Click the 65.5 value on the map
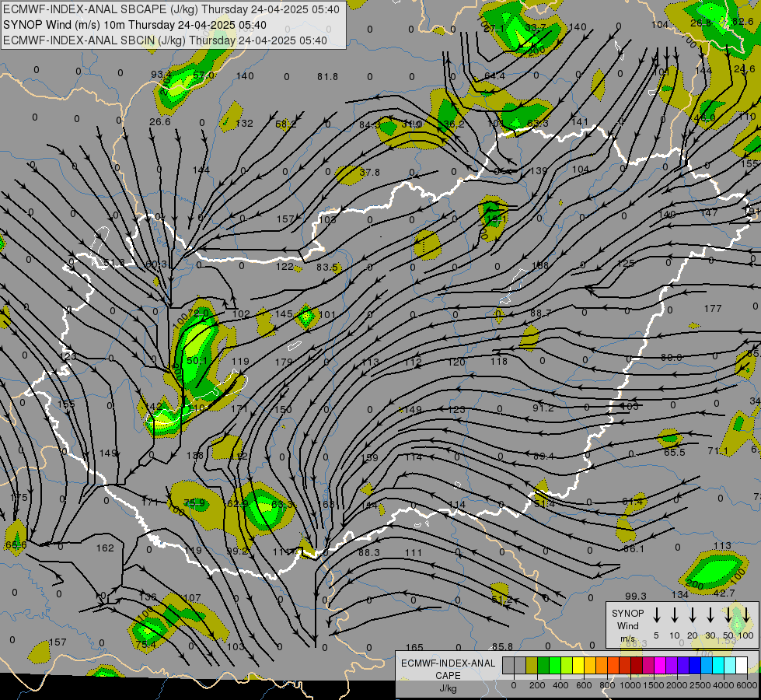The image size is (761, 700). 674,452
